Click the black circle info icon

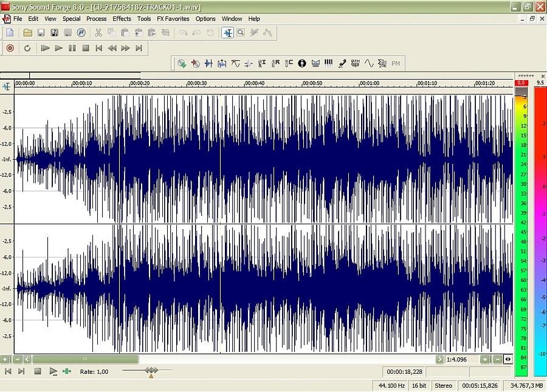pyautogui.click(x=302, y=63)
